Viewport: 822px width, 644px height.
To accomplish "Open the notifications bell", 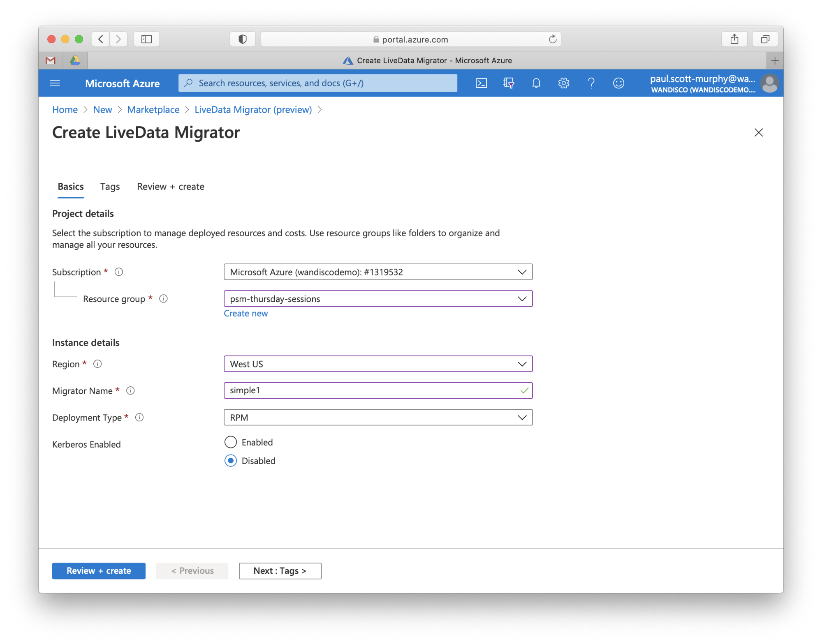I will pyautogui.click(x=536, y=83).
